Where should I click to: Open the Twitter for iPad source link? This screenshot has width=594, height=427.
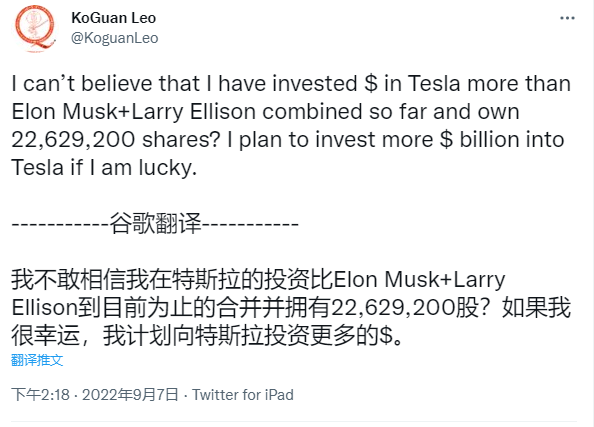[243, 395]
